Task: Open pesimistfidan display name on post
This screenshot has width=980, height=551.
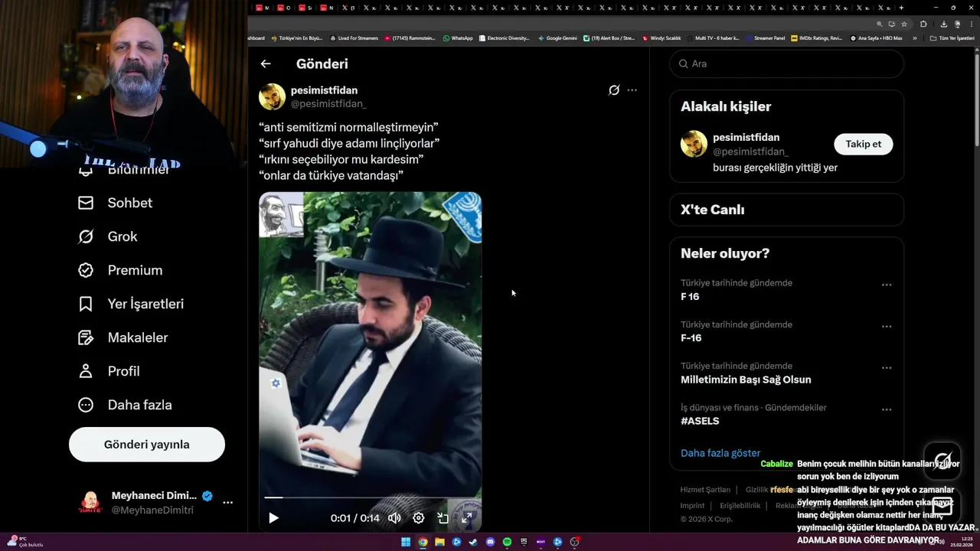Action: point(324,90)
